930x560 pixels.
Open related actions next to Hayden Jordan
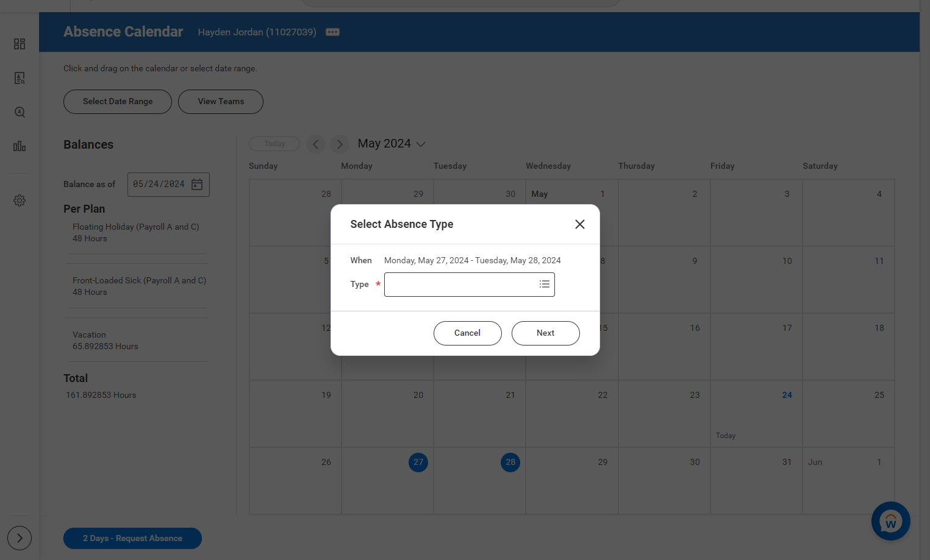click(332, 32)
